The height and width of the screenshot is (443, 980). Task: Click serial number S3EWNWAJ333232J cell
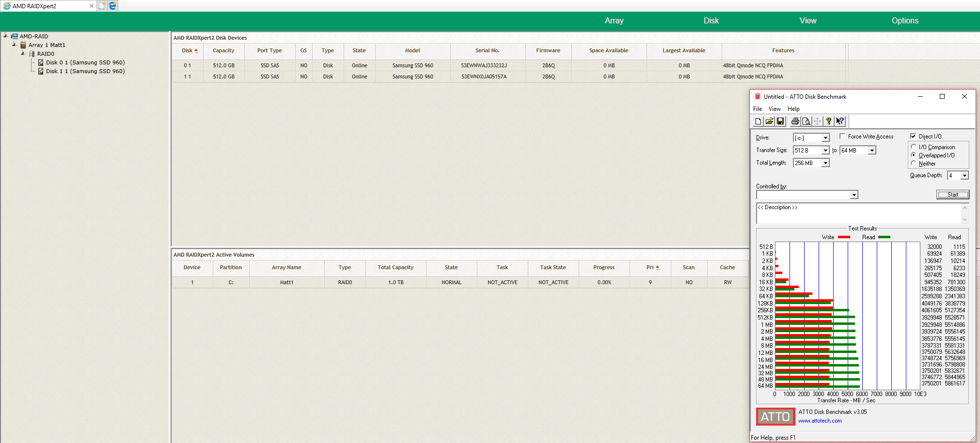point(484,65)
